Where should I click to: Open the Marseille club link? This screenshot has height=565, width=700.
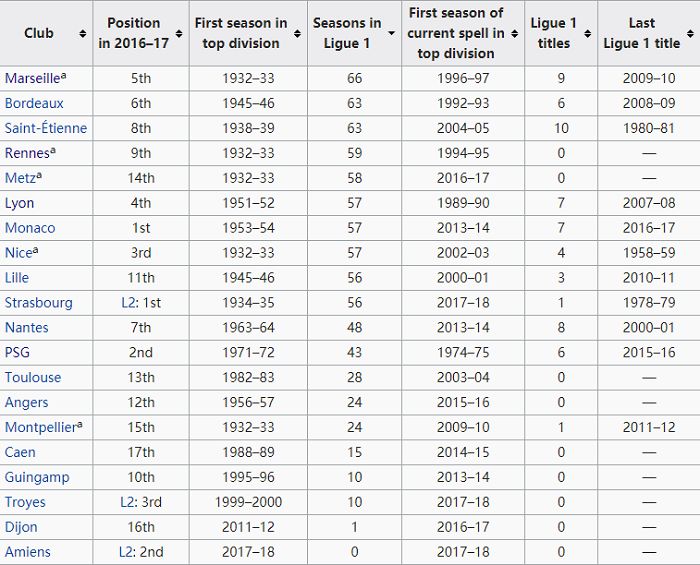point(32,79)
